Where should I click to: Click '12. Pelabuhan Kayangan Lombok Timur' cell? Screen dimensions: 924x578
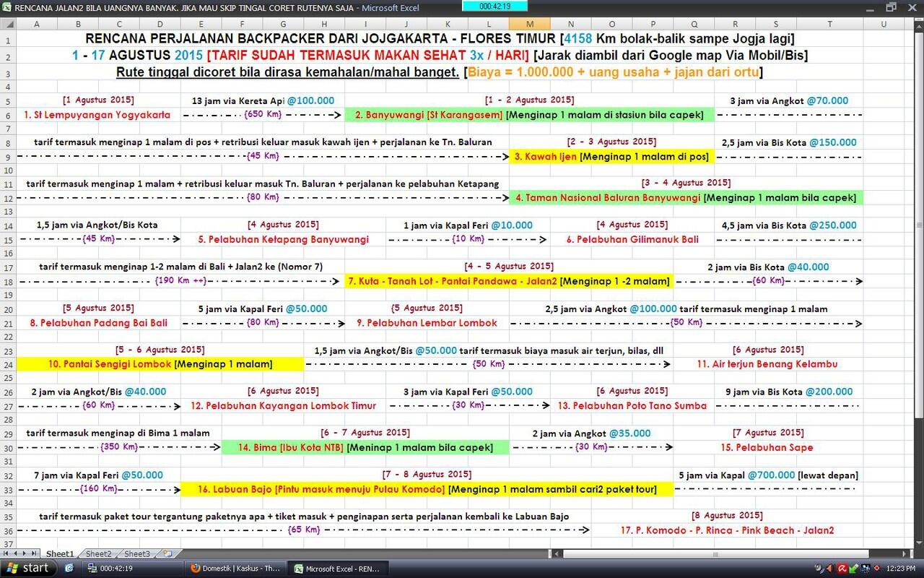tap(284, 406)
